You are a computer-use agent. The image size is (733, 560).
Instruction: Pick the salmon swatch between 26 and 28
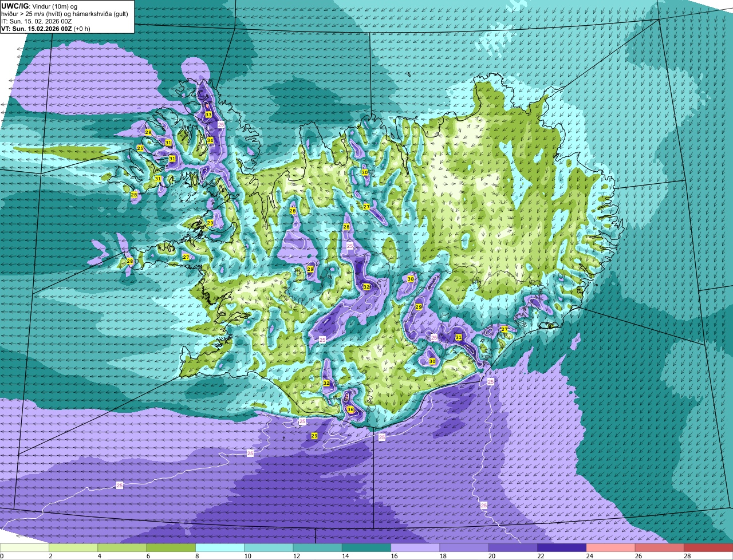(x=660, y=547)
